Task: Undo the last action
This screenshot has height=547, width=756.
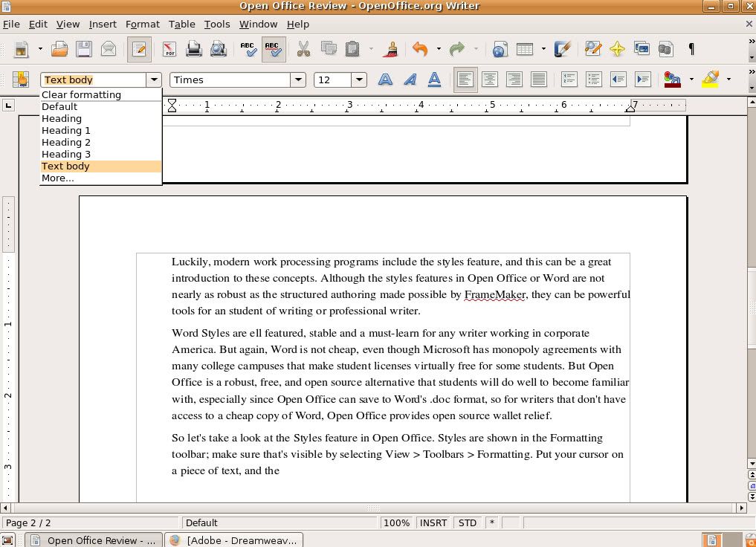Action: (421, 49)
